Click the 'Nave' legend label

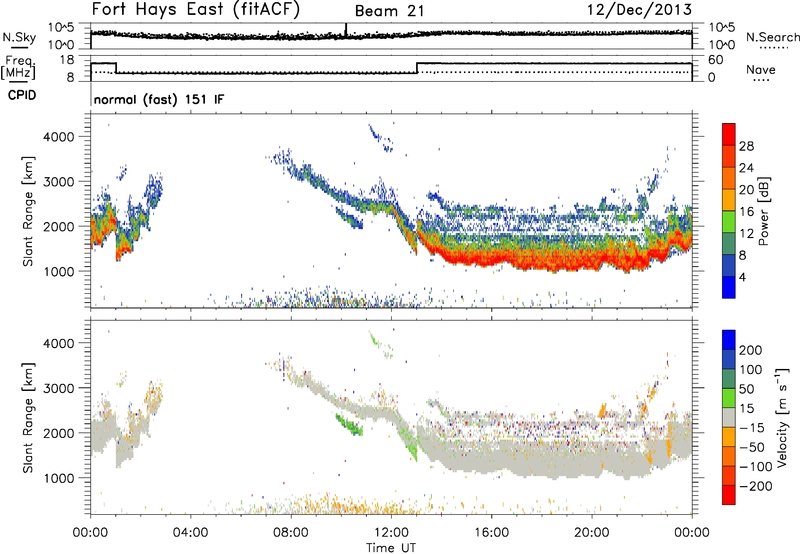(x=761, y=69)
